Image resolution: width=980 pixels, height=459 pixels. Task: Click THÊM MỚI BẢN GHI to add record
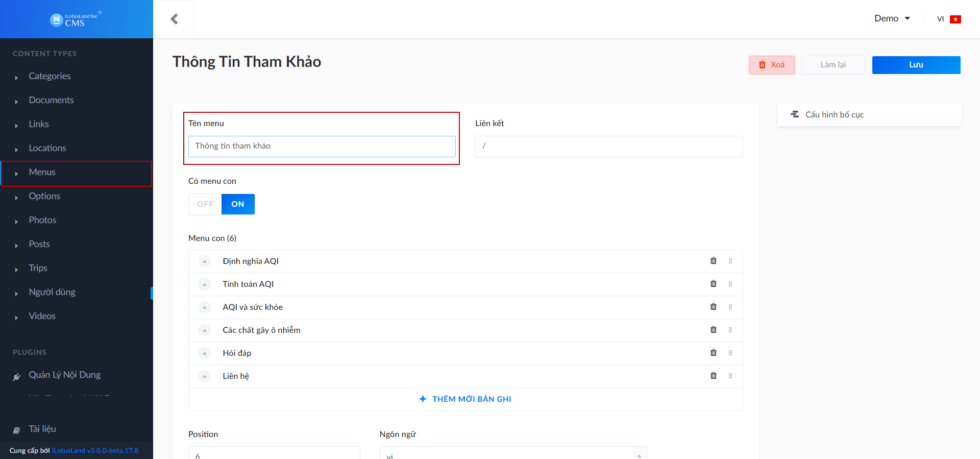[465, 399]
